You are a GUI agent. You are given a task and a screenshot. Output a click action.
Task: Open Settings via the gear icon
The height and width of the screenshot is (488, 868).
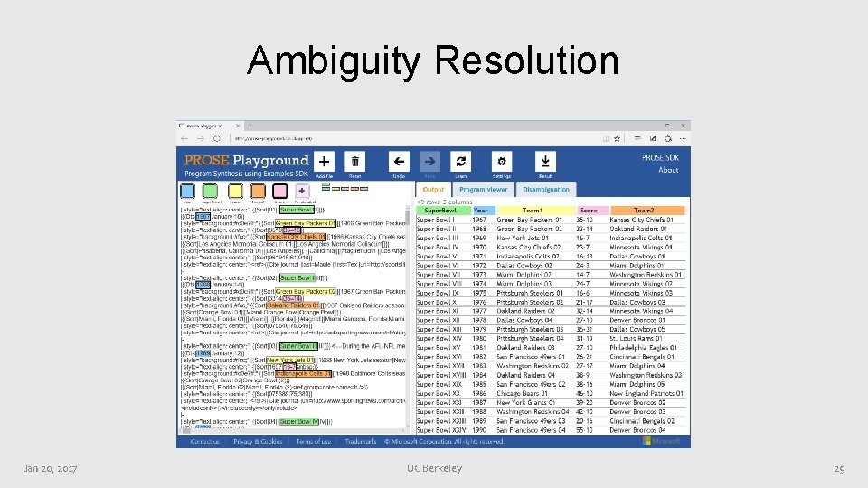click(x=502, y=162)
